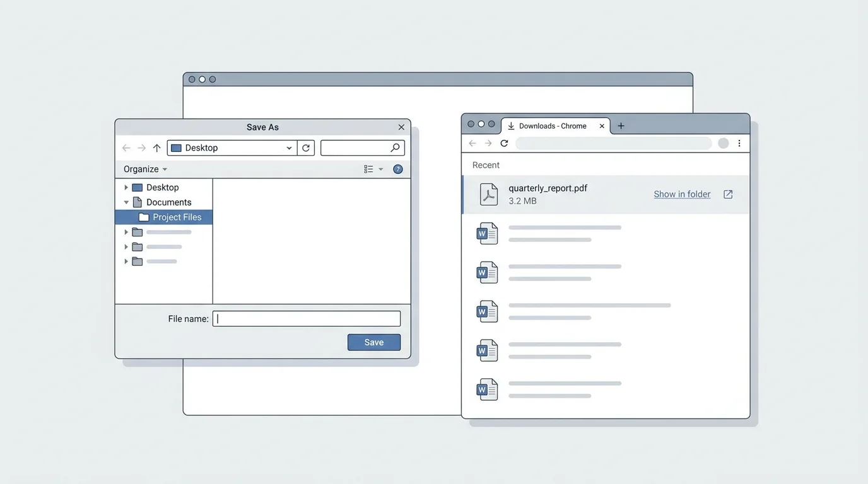Click the quarterly_report.pdf file name
The image size is (868, 484).
tap(548, 188)
